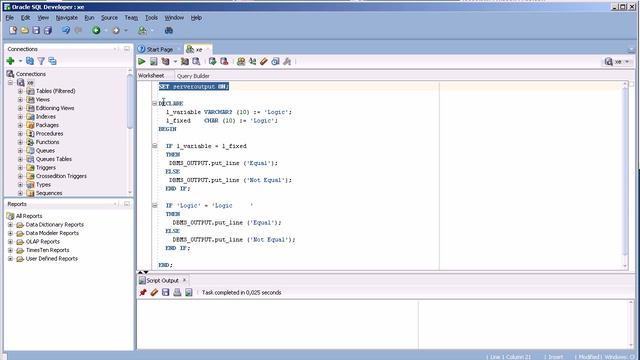Expand the Procedures node
The width and height of the screenshot is (640, 360).
click(x=20, y=133)
